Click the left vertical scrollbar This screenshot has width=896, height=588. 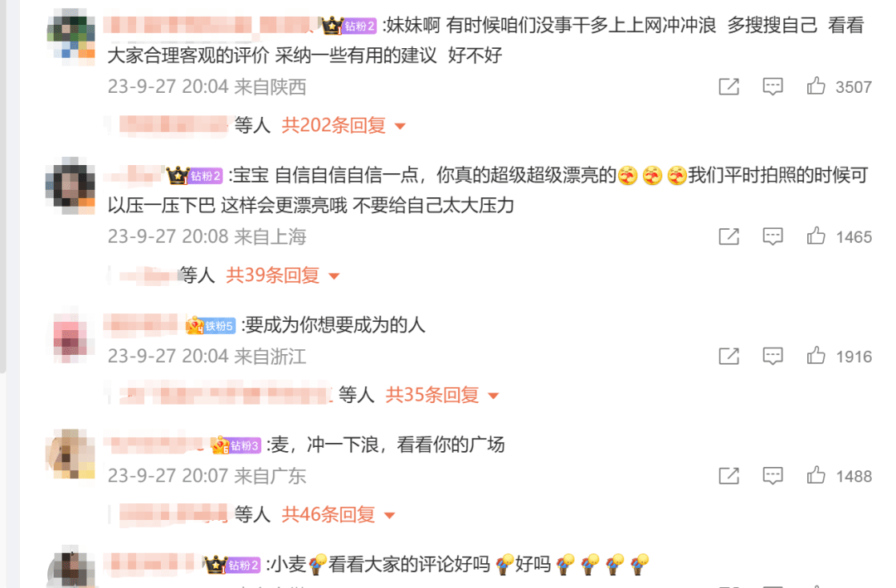(x=2, y=187)
